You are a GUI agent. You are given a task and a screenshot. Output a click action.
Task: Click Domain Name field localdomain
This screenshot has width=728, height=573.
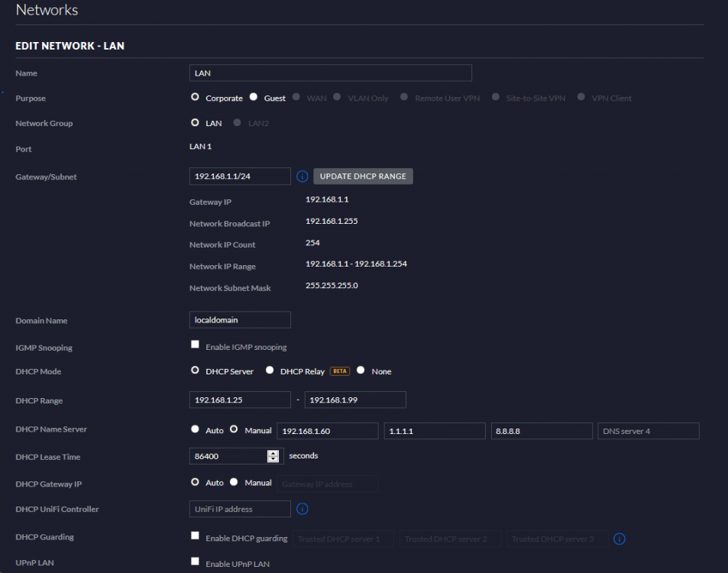click(x=240, y=320)
